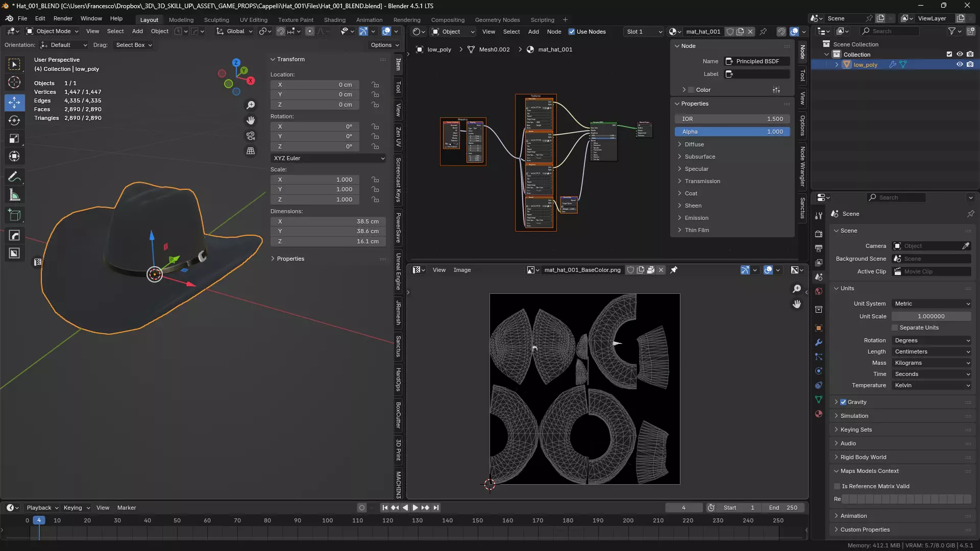The width and height of the screenshot is (980, 551).
Task: Expand the Subsurface section of the Principled BSDF
Action: click(700, 157)
